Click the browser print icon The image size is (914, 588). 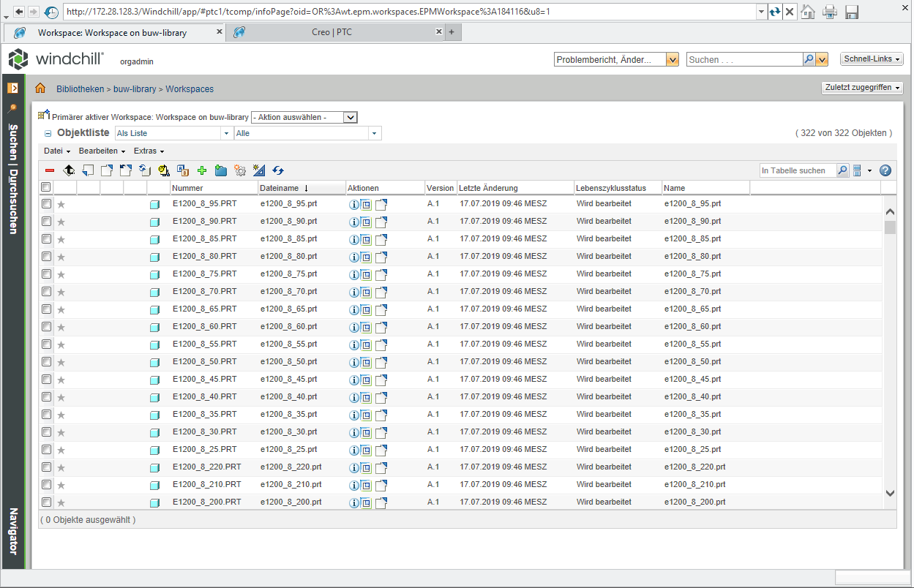click(x=830, y=12)
